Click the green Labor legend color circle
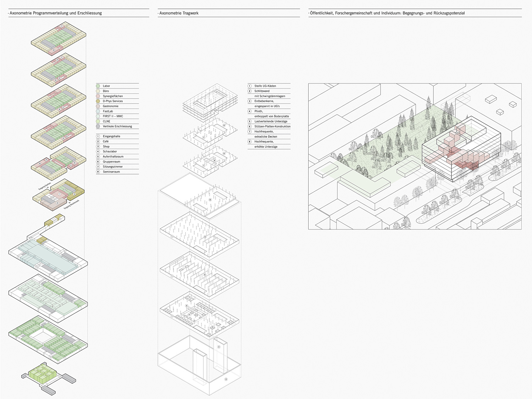Image resolution: width=532 pixels, height=399 pixels. tap(98, 86)
